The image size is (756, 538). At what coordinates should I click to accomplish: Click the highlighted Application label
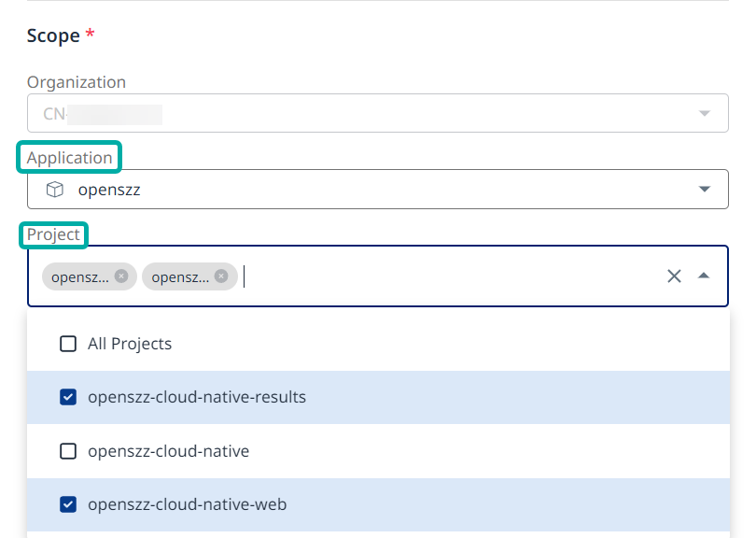point(69,158)
